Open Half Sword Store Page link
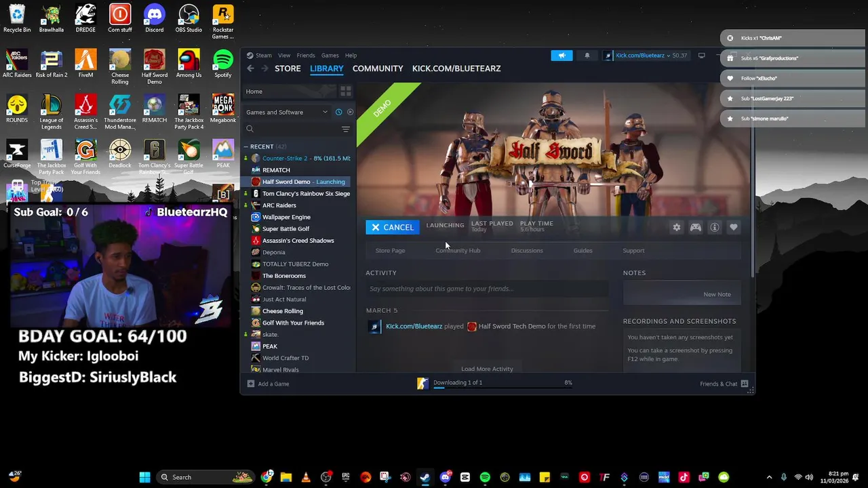 coord(391,251)
